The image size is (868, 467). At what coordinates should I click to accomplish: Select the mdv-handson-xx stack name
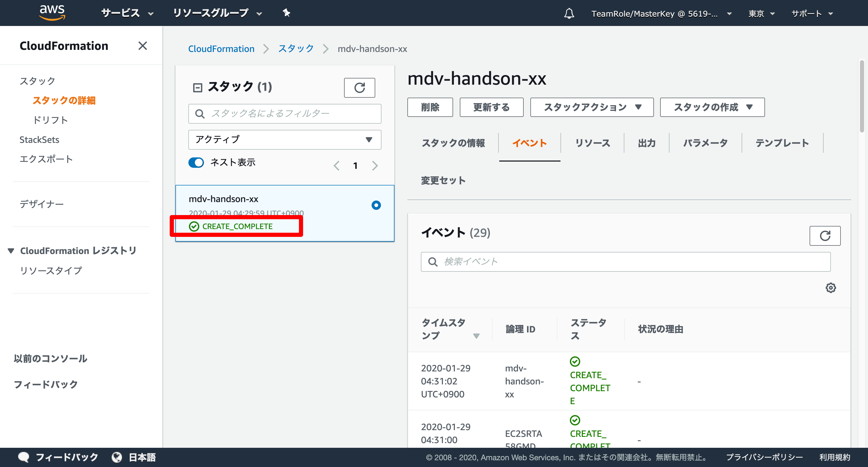click(x=223, y=199)
